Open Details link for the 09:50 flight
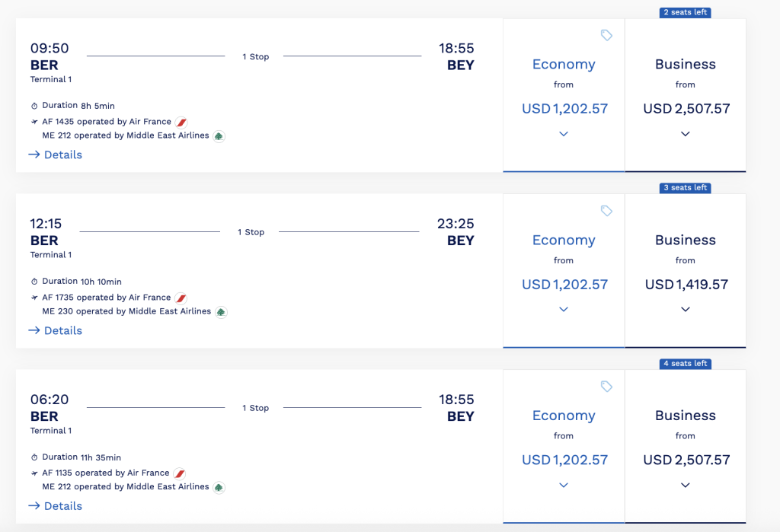This screenshot has height=532, width=780. (55, 155)
